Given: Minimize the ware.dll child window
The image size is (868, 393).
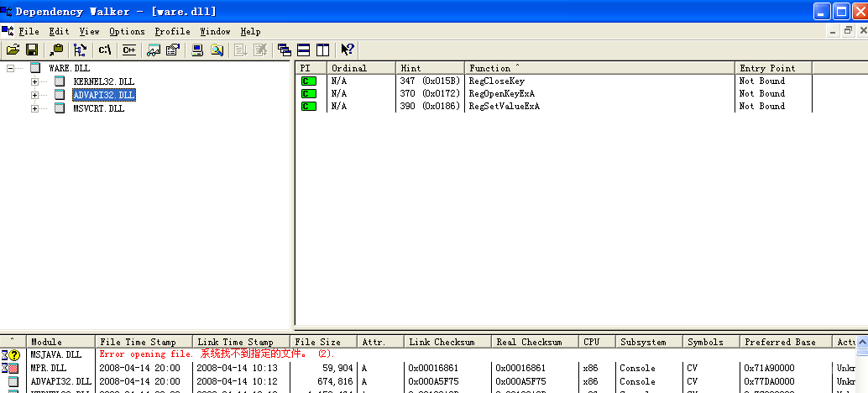Looking at the screenshot, I should pos(834,31).
